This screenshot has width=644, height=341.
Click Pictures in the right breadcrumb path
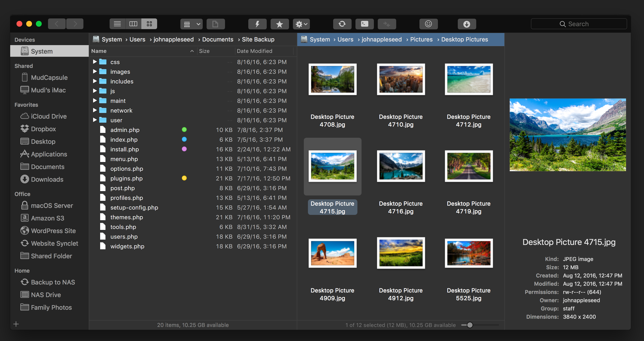click(x=421, y=39)
